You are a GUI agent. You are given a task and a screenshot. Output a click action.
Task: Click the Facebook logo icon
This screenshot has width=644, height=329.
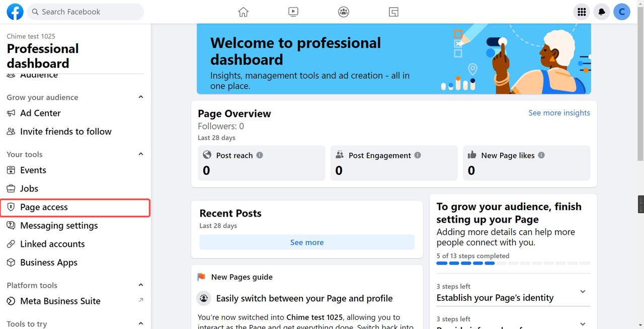[x=15, y=12]
